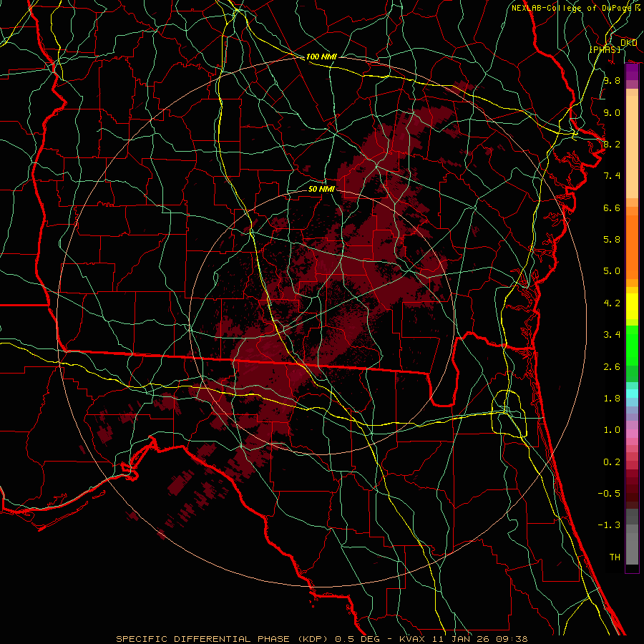
Task: Click the 5.8 scale value
Action: tap(612, 240)
